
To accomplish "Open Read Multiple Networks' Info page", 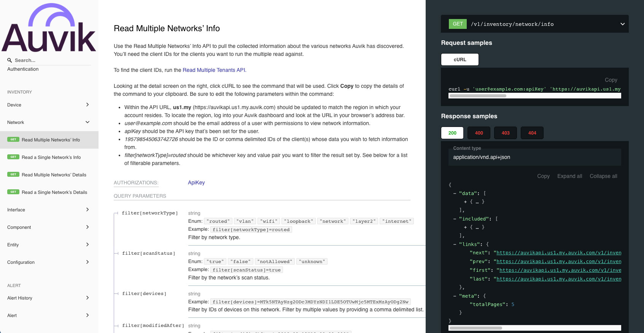I will pos(51,140).
